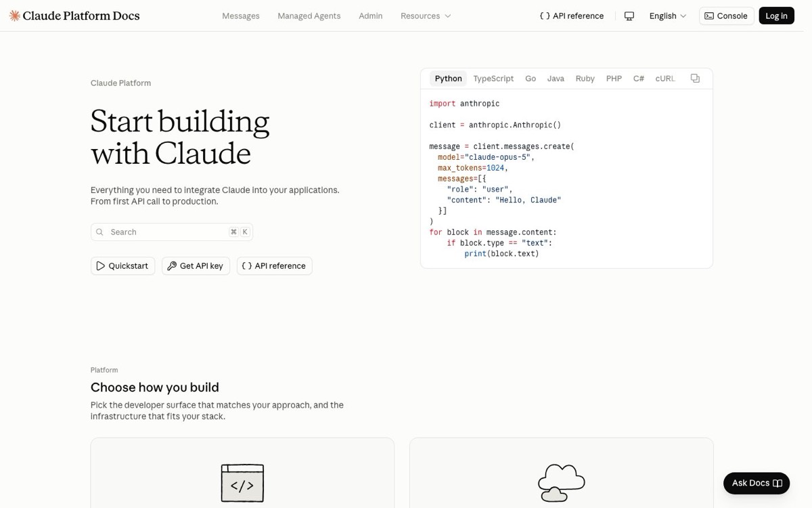Open the API reference button below search
812x508 pixels.
[274, 266]
